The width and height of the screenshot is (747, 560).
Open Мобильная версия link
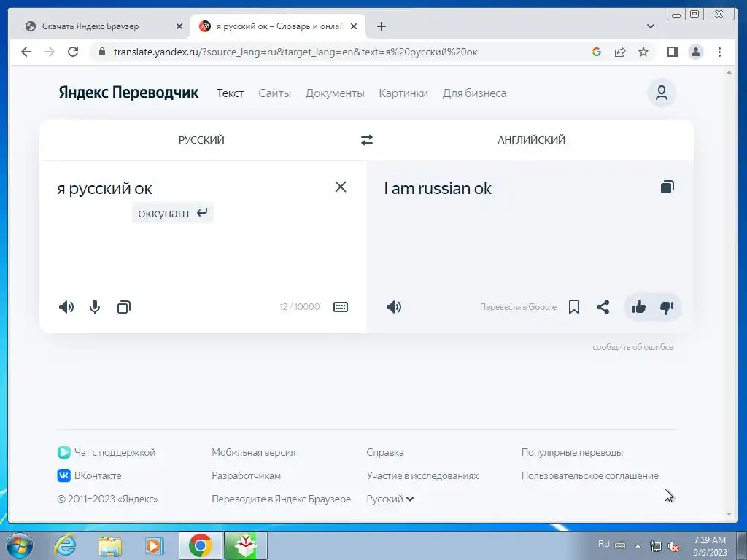pyautogui.click(x=253, y=452)
